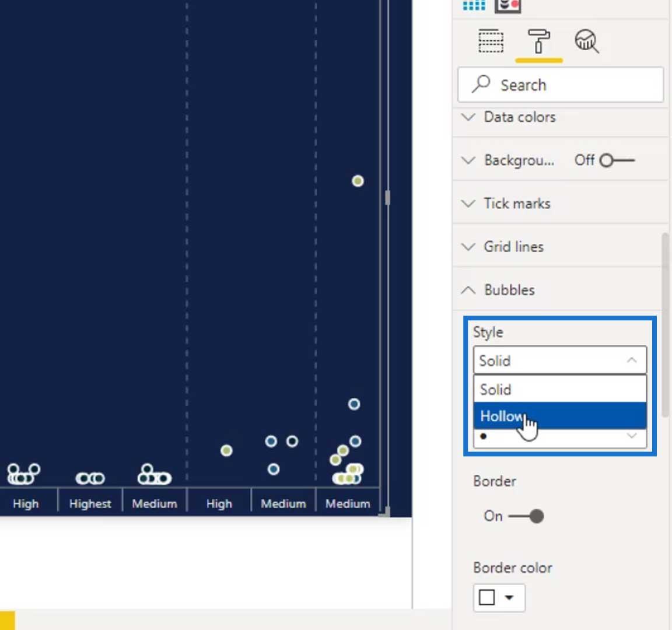Expand the Background section chevron
The image size is (672, 630).
click(x=468, y=160)
